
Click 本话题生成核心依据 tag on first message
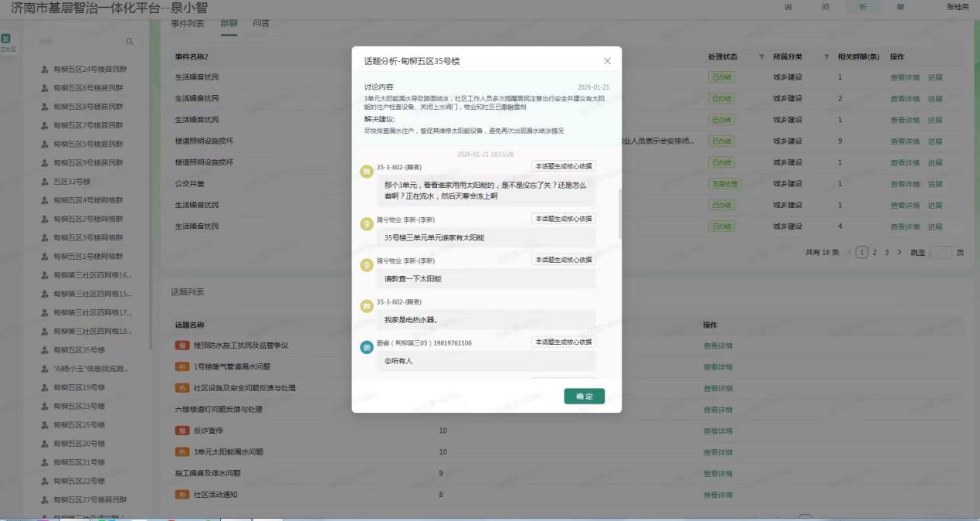pos(563,165)
